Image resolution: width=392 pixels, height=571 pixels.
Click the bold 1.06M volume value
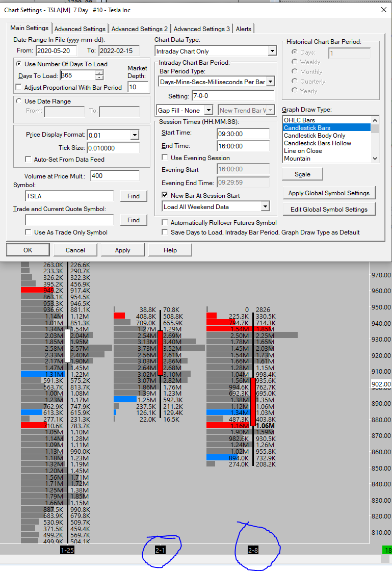(x=266, y=426)
